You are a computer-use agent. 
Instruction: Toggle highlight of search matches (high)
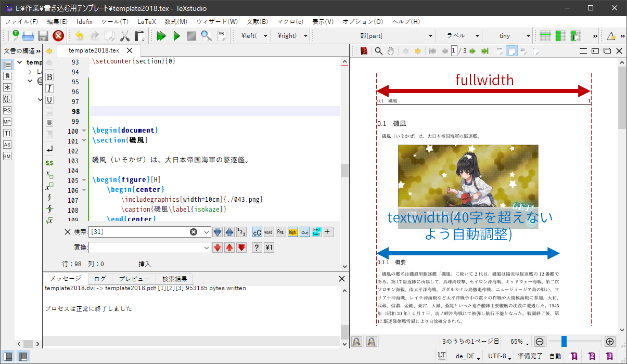coord(292,232)
